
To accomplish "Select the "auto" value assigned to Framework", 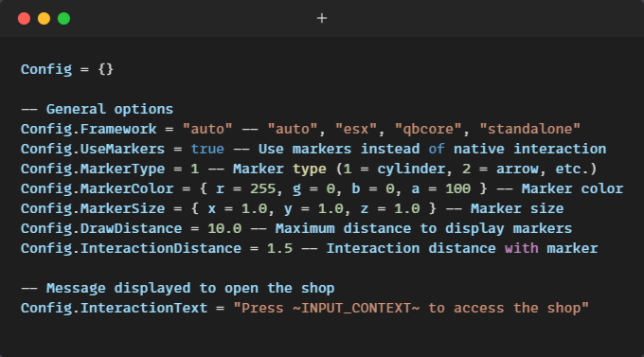I will [x=207, y=129].
